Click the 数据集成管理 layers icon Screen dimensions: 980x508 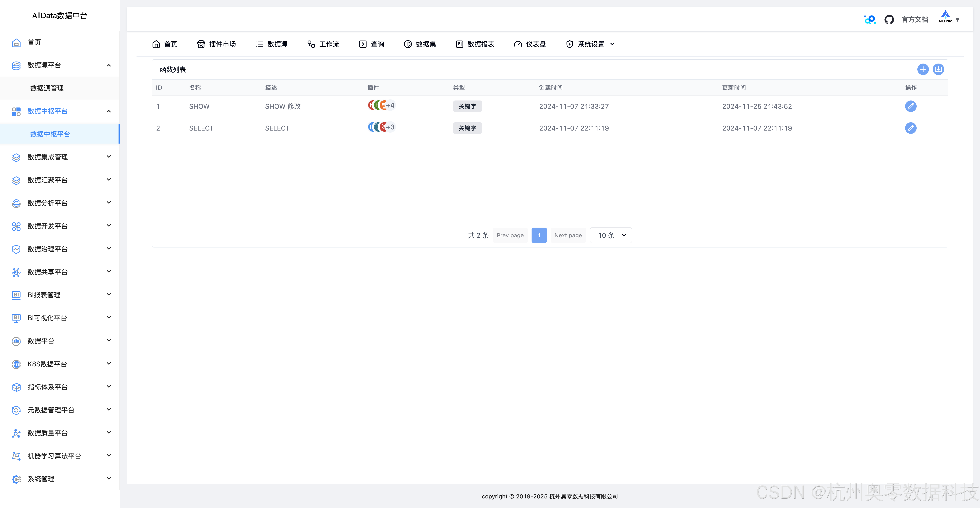16,157
